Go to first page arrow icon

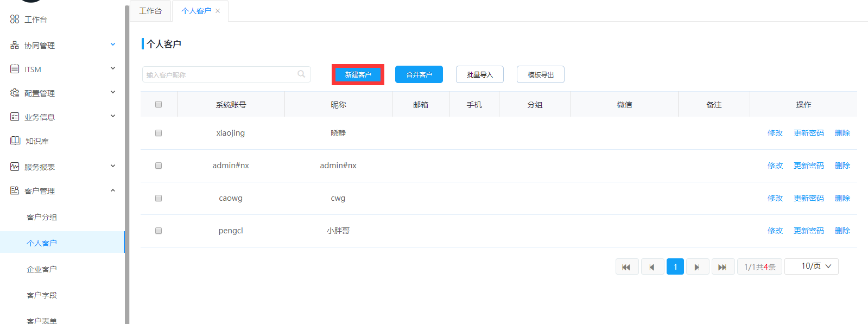(x=626, y=267)
